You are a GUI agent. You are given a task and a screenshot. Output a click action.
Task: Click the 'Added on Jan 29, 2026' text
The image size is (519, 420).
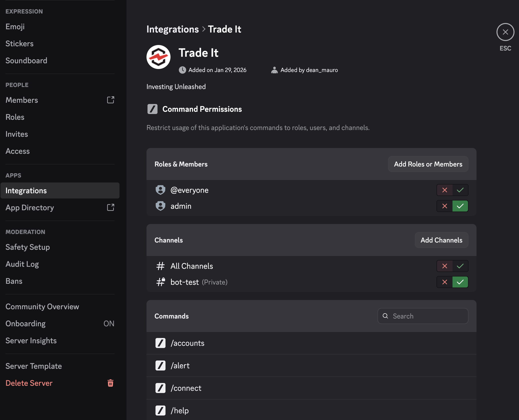point(217,70)
